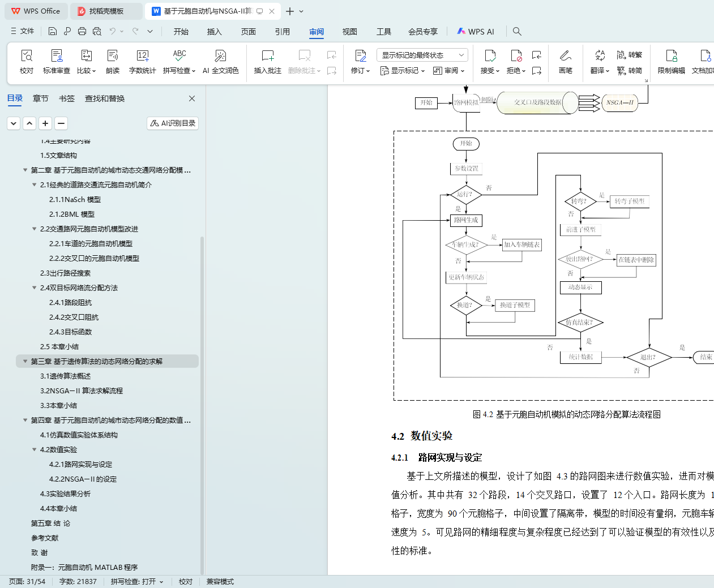The image size is (714, 588).
Task: Click the print icon in quick toolbar
Action: click(x=82, y=31)
